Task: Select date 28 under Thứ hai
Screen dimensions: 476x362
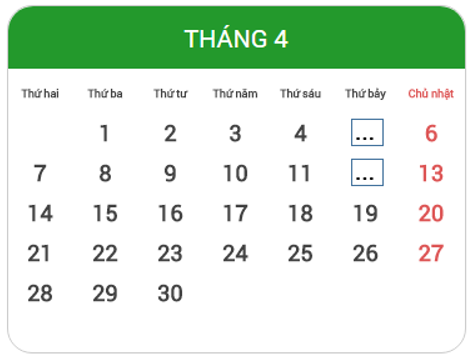Action: [40, 293]
